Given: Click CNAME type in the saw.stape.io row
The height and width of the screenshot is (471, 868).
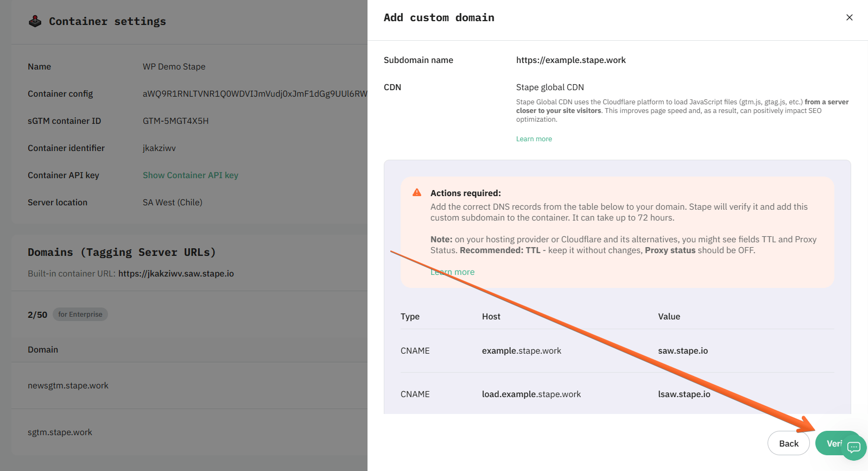Looking at the screenshot, I should pos(415,351).
